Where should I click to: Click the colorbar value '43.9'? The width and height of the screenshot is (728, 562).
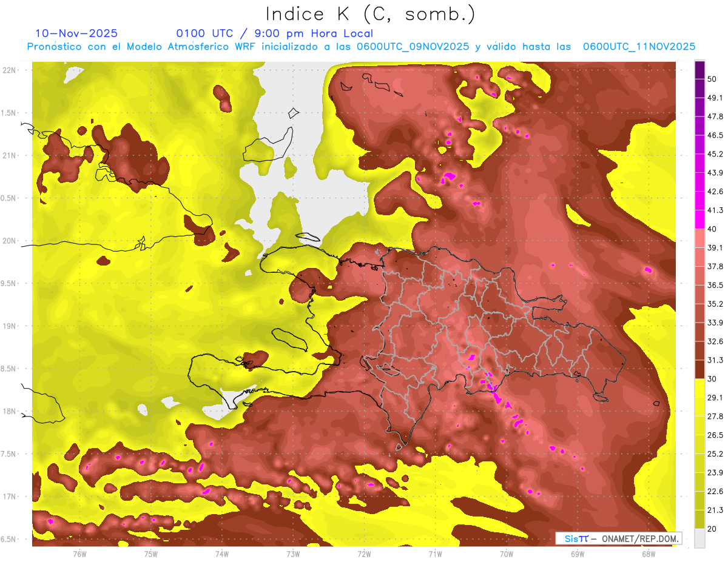click(x=715, y=173)
